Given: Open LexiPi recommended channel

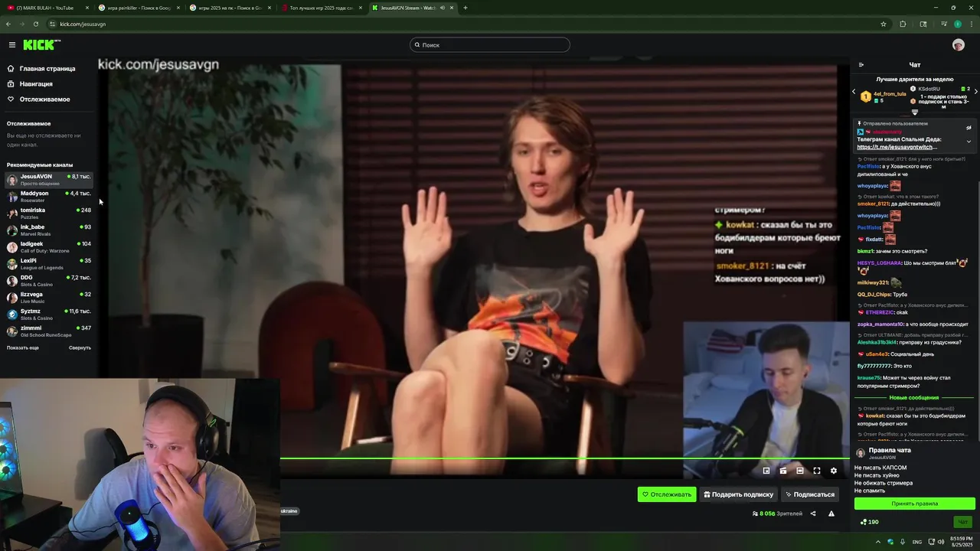Looking at the screenshot, I should tap(49, 264).
